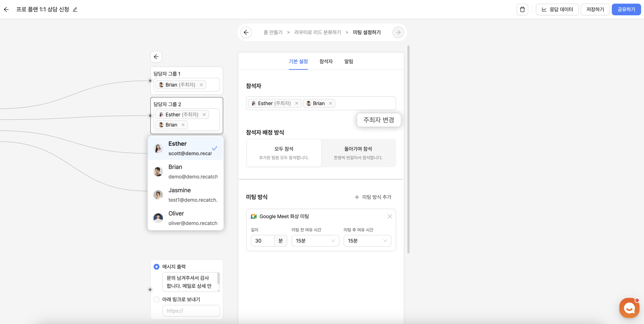Expand 미팅 전 여유 시간 dropdown
644x324 pixels.
pos(315,241)
